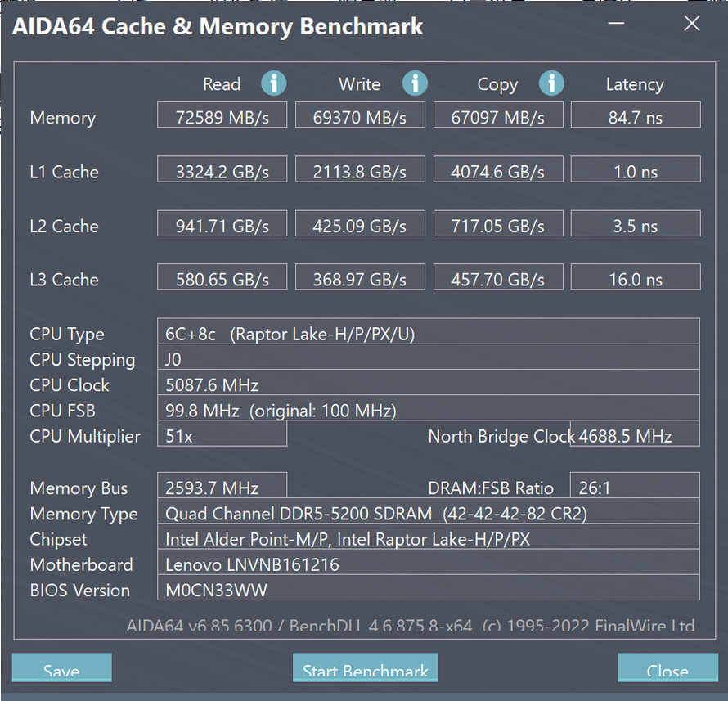The image size is (728, 701).
Task: Click the Read info icon
Action: 273,83
